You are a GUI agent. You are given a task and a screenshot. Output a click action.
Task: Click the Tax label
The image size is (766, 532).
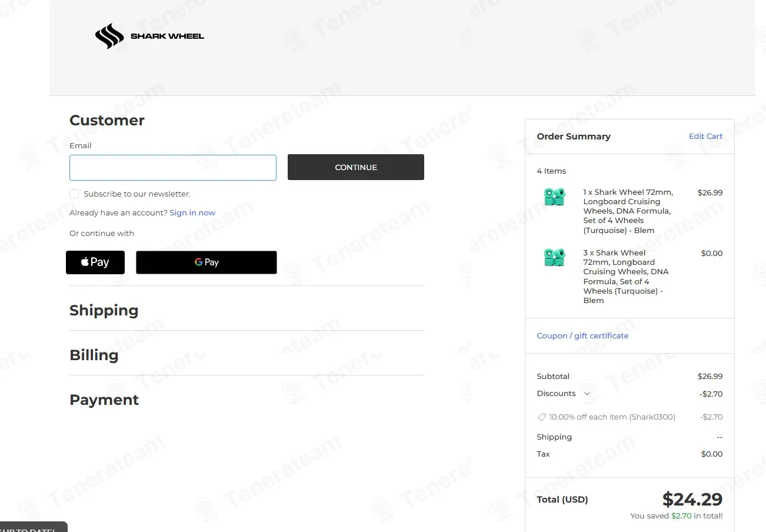coord(543,454)
